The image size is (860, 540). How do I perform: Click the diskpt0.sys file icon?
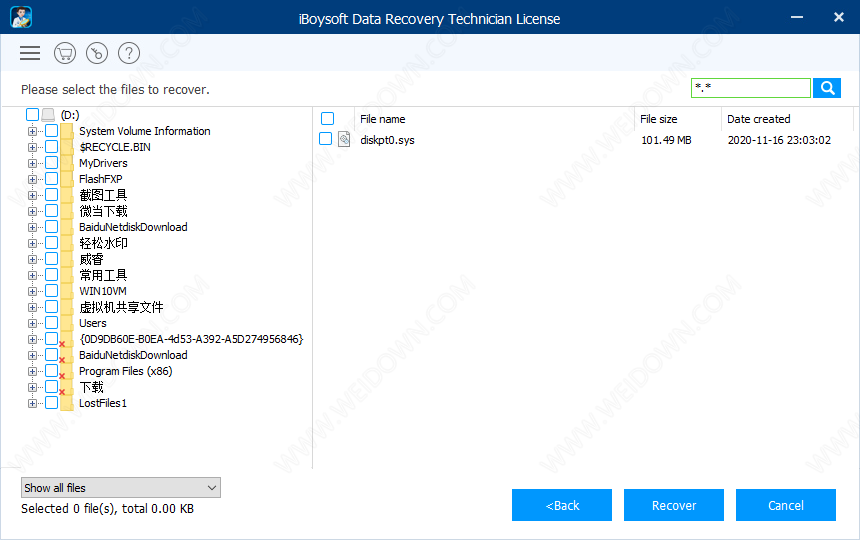click(344, 139)
